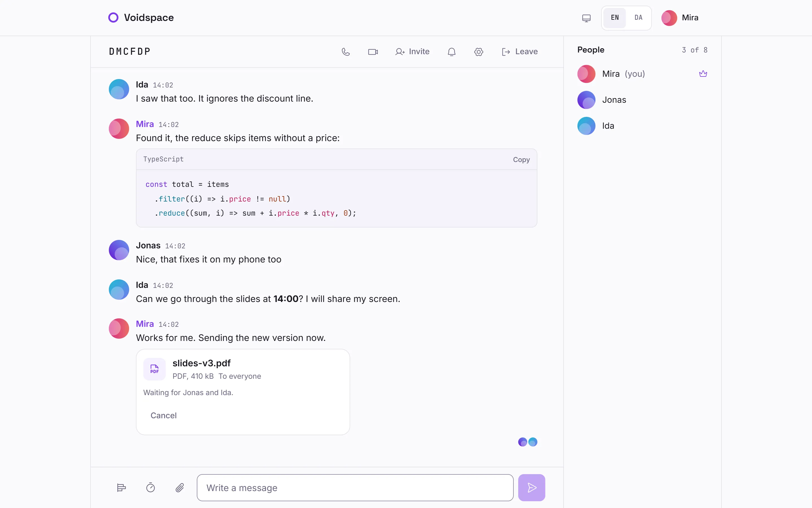Click 'I saw that too' message from Ida
The image size is (812, 508).
click(x=224, y=98)
